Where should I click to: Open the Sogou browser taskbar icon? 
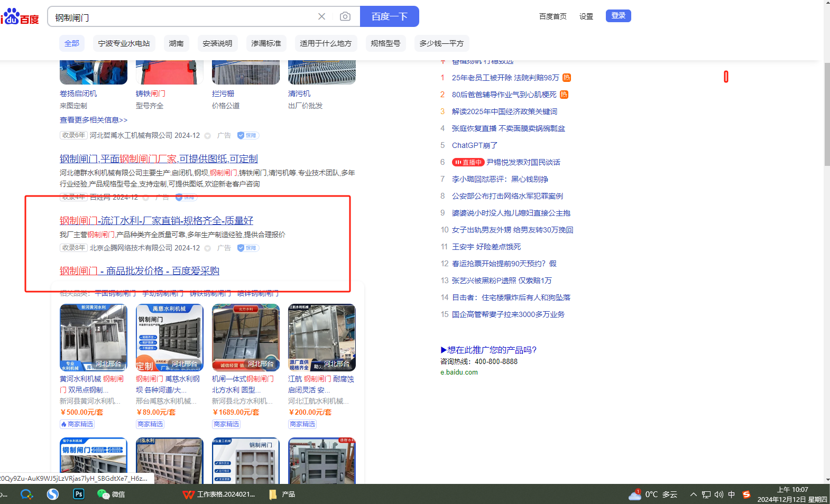(53, 494)
